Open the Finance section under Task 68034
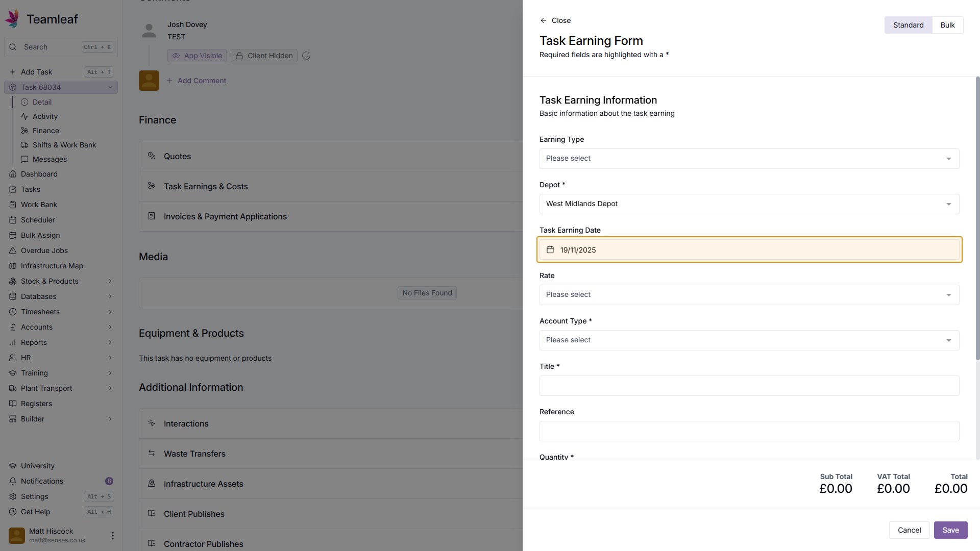 point(46,131)
